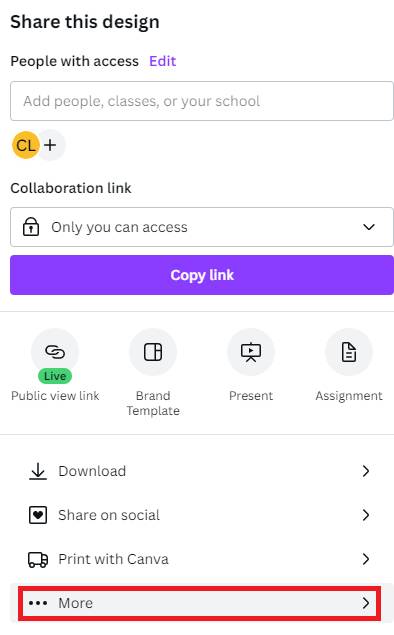Click the Download arrow icon
The width and height of the screenshot is (394, 635).
pyautogui.click(x=38, y=471)
